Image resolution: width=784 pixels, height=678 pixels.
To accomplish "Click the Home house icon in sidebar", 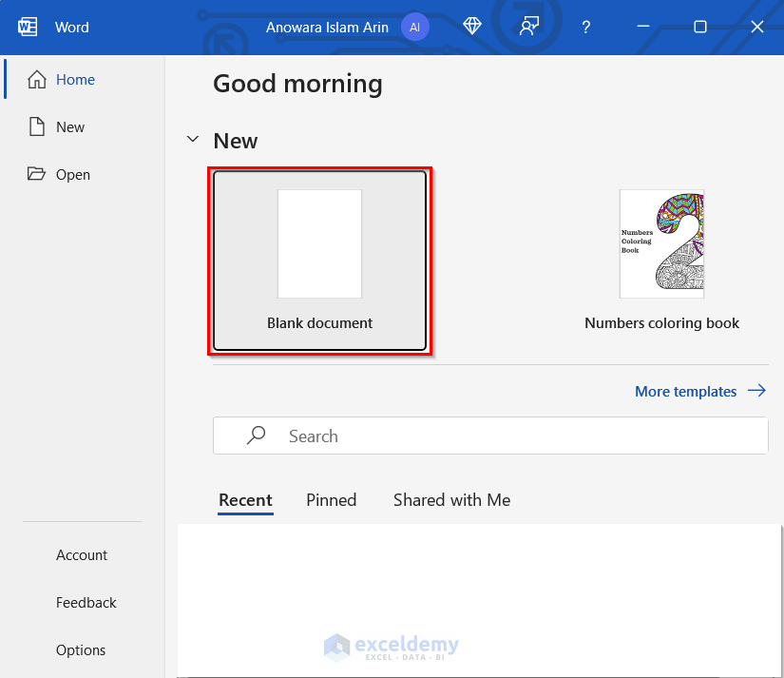I will click(37, 80).
